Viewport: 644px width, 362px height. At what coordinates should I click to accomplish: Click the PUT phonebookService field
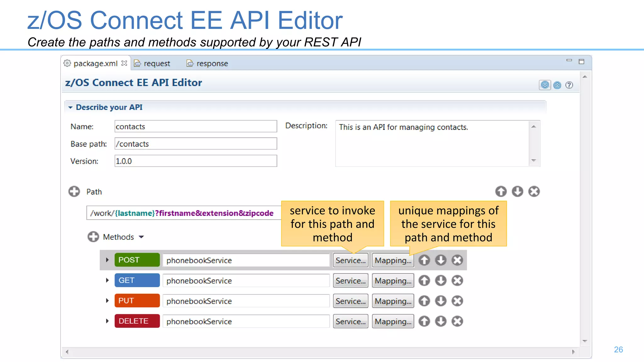[x=246, y=301]
